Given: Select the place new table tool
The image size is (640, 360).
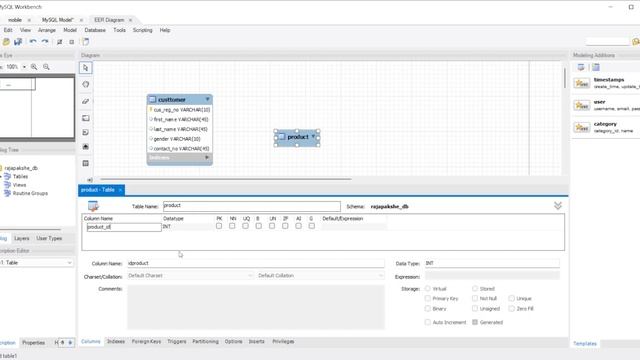Looking at the screenshot, I should 85,163.
